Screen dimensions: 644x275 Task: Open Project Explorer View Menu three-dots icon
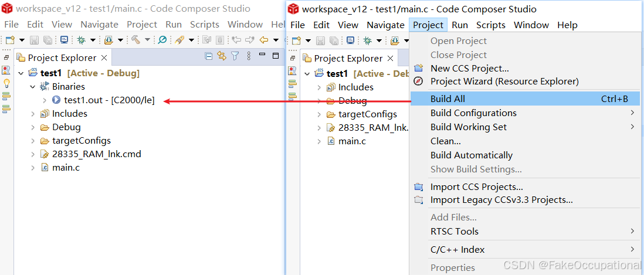pyautogui.click(x=249, y=56)
